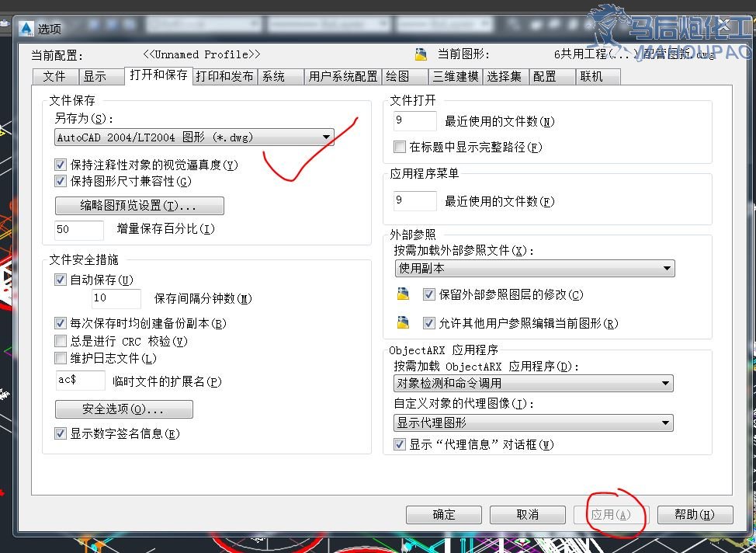Select the 三维建模 tab
This screenshot has width=756, height=553.
click(456, 76)
